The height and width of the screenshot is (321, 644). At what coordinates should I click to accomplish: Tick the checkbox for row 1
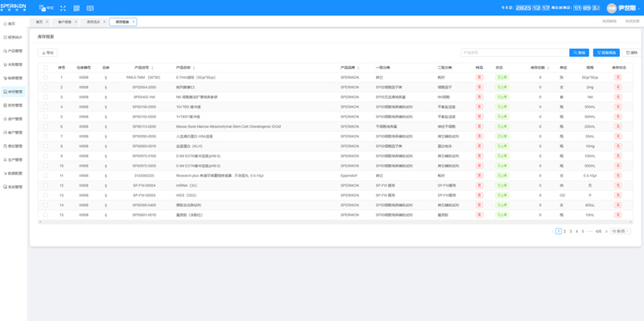tap(46, 77)
